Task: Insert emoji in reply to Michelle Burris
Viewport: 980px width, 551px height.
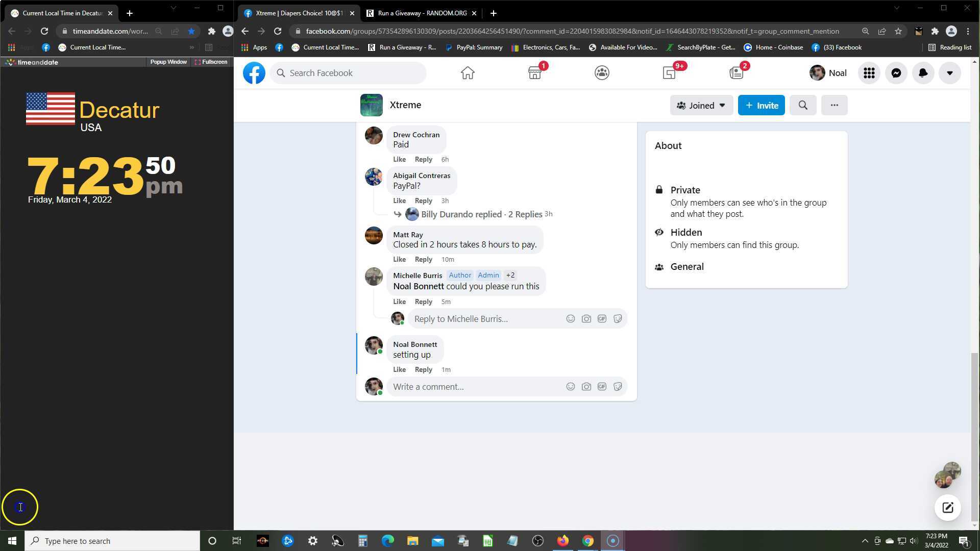Action: 570,319
